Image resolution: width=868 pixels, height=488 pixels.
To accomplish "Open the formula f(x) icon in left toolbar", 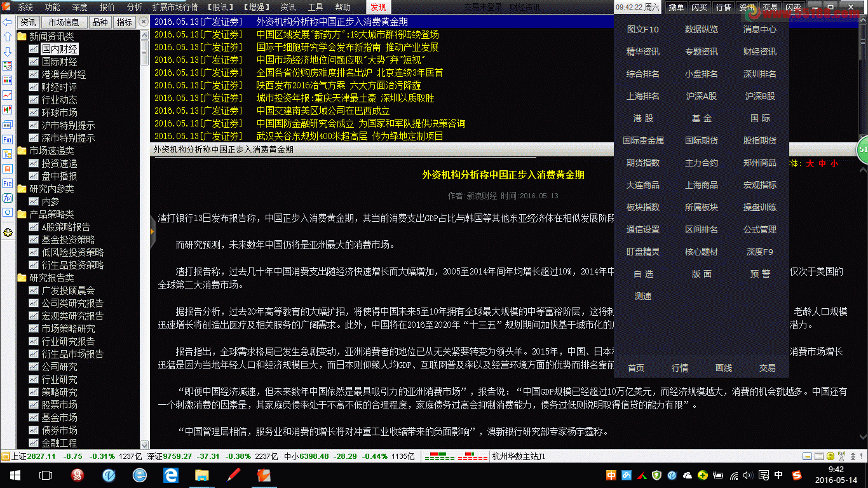I will pyautogui.click(x=7, y=198).
